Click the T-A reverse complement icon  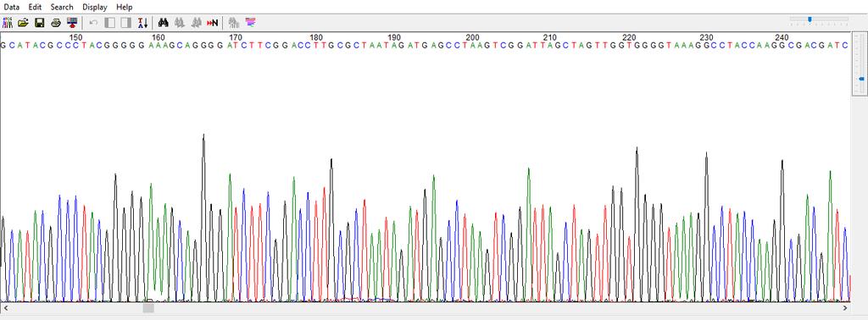coord(142,23)
